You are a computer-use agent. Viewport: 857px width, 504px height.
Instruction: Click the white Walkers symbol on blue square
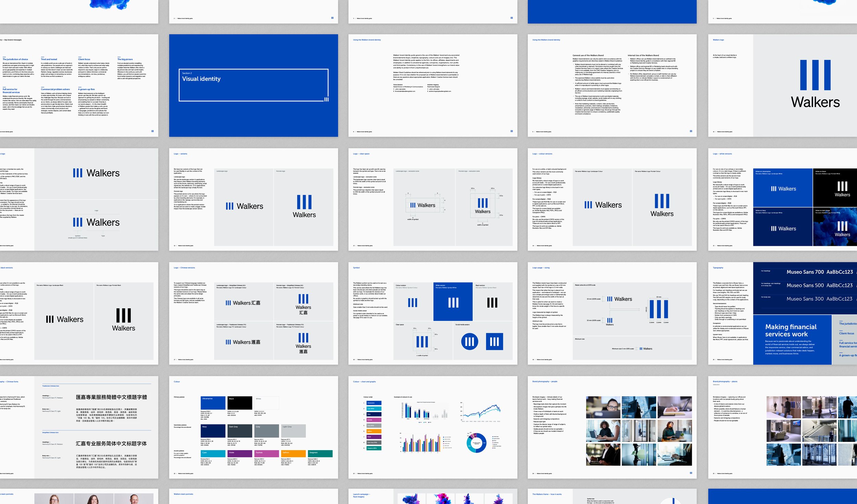point(453,302)
